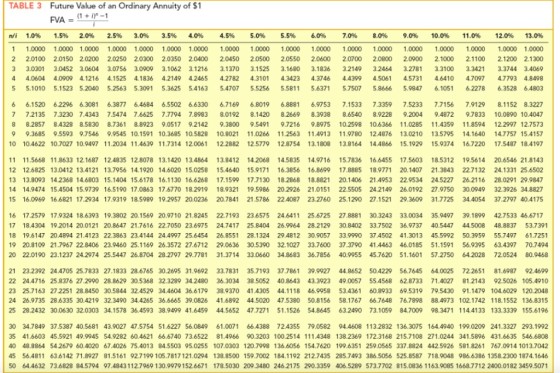Viewport: 560px width, 373px height.
Task: Select the 4.5% column header
Action: click(227, 36)
